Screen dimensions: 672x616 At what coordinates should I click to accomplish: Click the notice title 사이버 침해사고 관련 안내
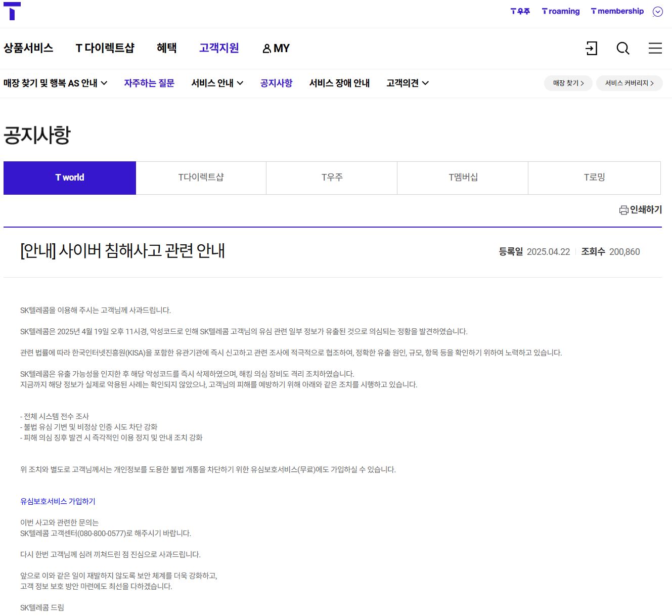tap(122, 251)
